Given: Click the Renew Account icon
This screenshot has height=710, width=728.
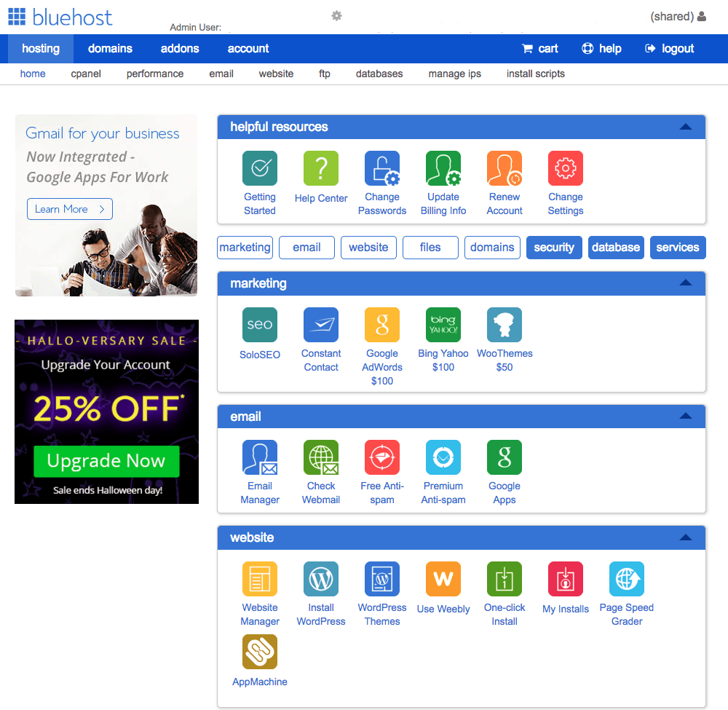Looking at the screenshot, I should point(505,168).
